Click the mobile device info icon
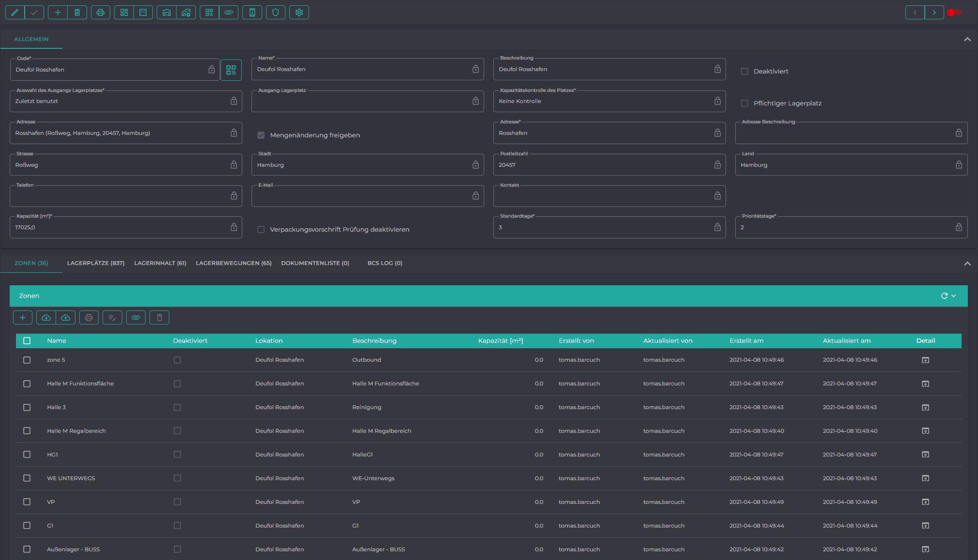978x560 pixels. tap(252, 13)
